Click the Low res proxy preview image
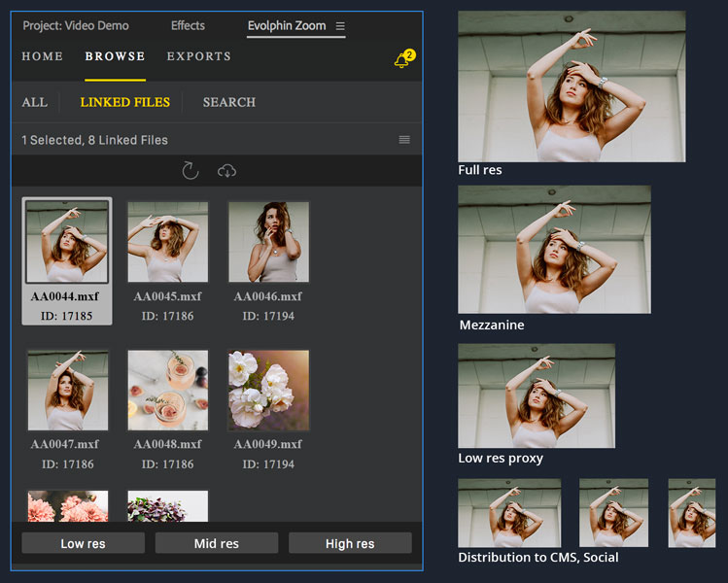 point(537,395)
